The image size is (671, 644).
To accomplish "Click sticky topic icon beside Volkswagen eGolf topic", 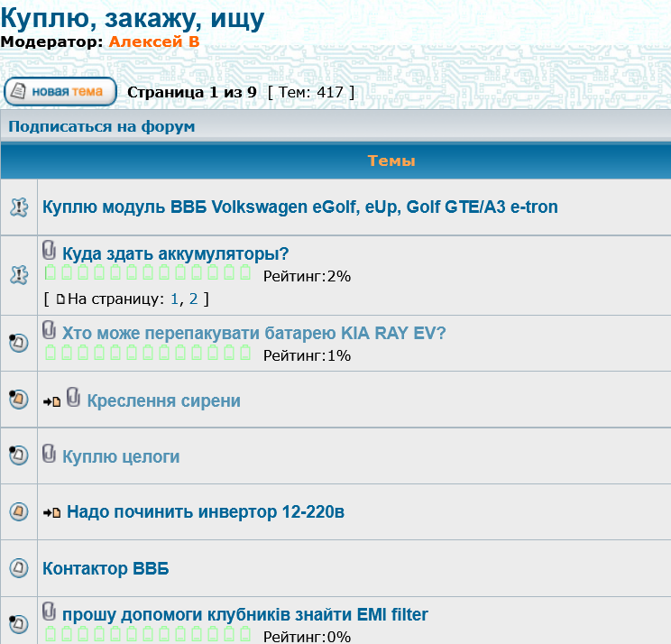I will 18,207.
